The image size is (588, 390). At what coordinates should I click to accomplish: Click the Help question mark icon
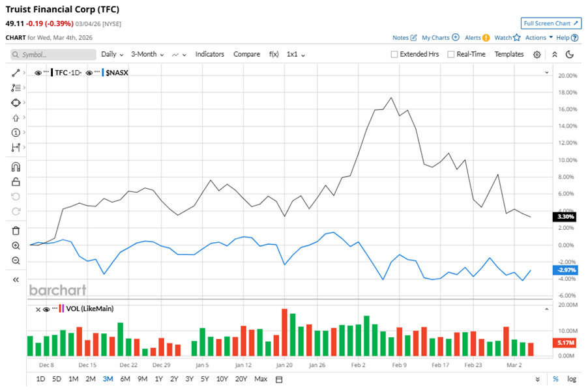click(575, 38)
